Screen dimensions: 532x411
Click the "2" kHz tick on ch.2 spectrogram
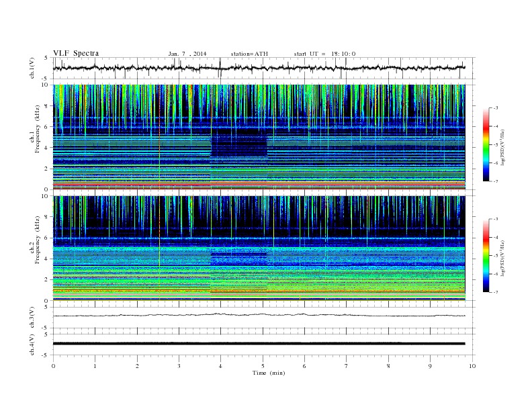pos(46,280)
